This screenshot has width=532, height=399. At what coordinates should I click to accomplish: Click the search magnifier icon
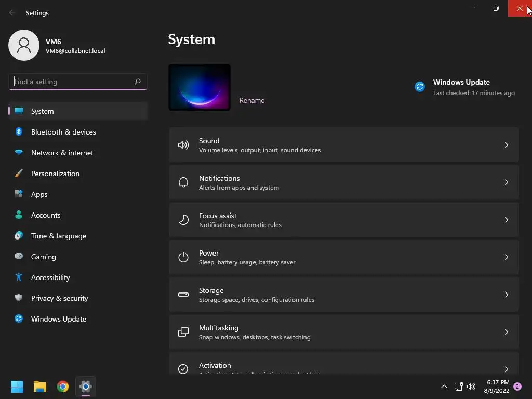tap(137, 82)
